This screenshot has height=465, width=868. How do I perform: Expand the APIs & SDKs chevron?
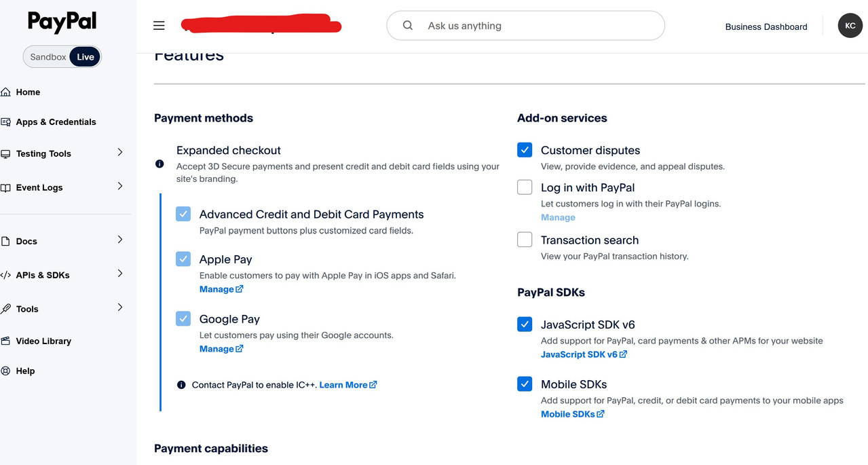tap(120, 274)
